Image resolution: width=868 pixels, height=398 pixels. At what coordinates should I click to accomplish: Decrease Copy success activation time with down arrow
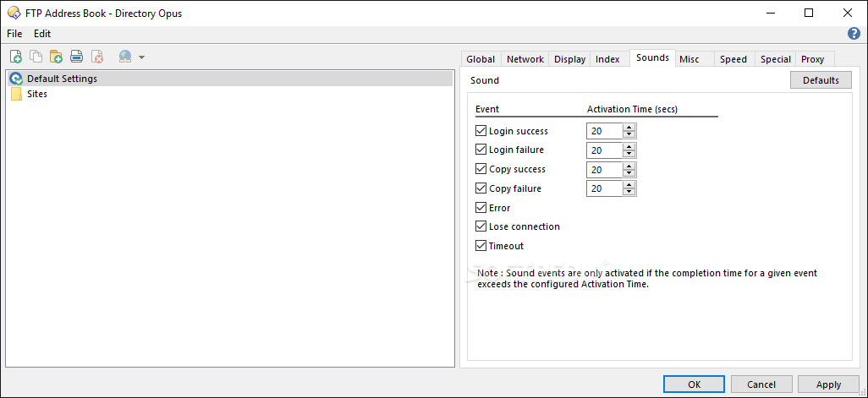coord(629,173)
